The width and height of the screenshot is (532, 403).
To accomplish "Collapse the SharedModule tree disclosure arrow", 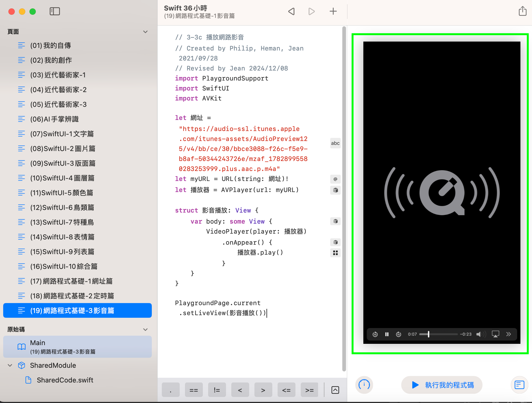I will click(10, 365).
